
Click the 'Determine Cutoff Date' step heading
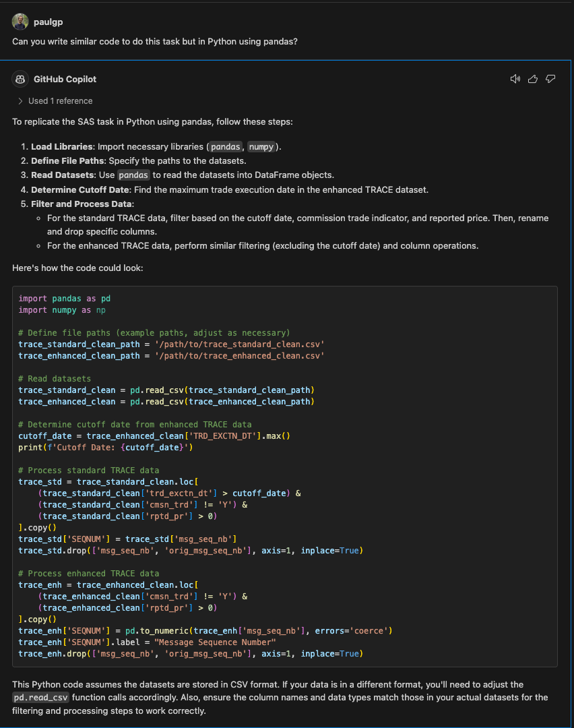tap(81, 190)
